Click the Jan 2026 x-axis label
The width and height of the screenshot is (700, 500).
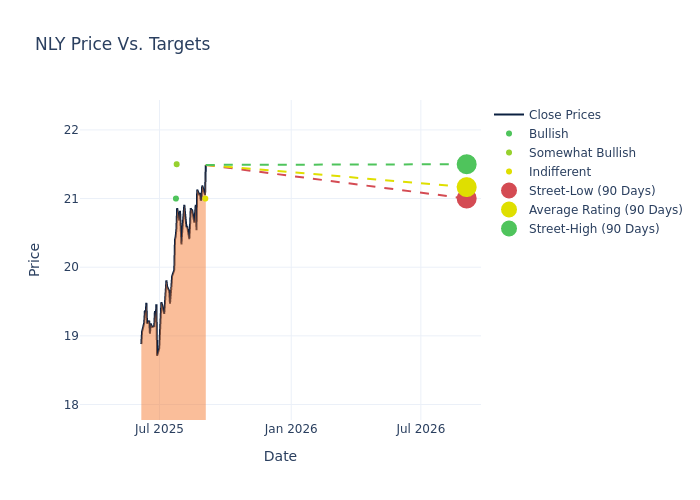click(x=291, y=429)
